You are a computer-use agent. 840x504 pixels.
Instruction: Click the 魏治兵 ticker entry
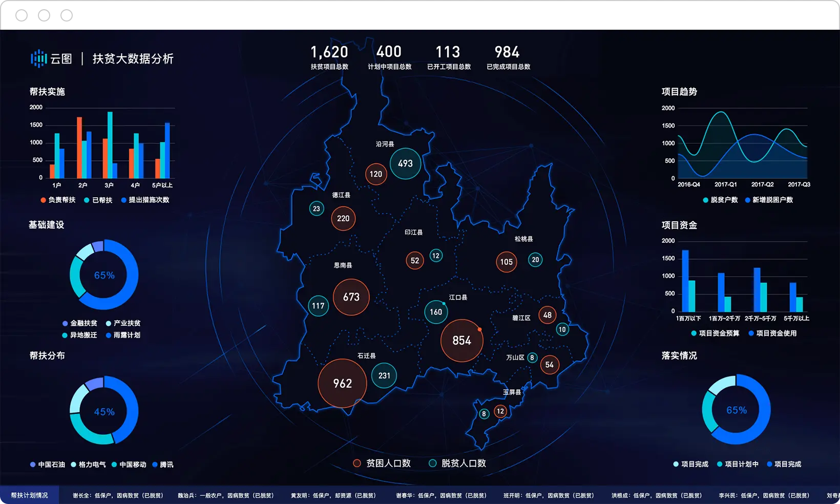point(226,495)
